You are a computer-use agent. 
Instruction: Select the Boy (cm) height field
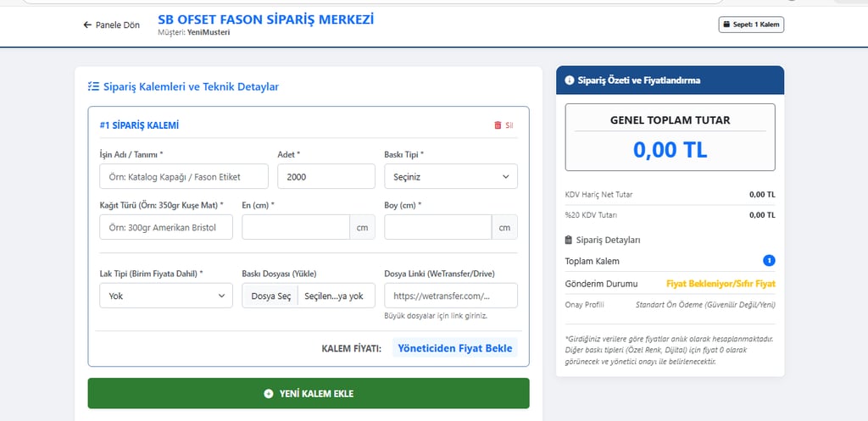click(438, 227)
